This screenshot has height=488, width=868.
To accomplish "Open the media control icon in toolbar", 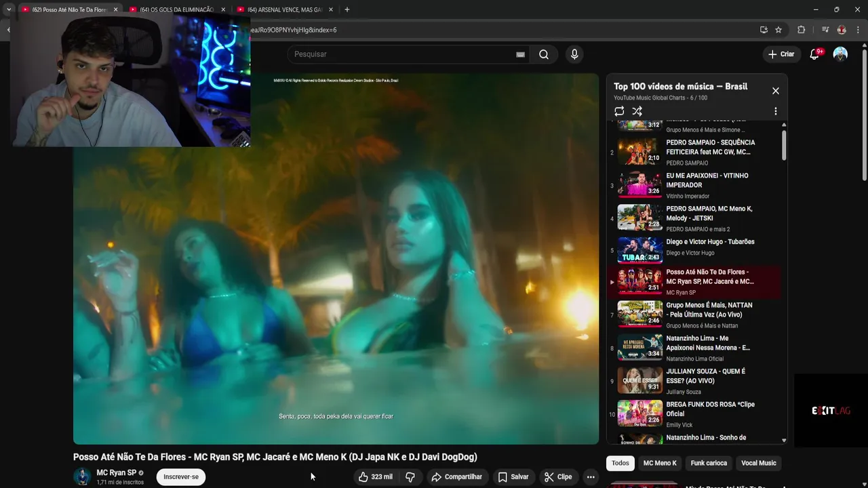I will click(825, 30).
